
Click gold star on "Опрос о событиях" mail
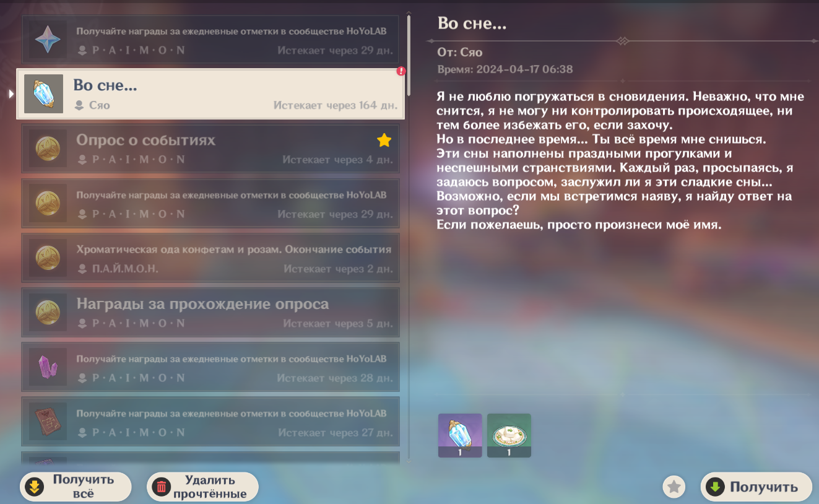click(384, 141)
